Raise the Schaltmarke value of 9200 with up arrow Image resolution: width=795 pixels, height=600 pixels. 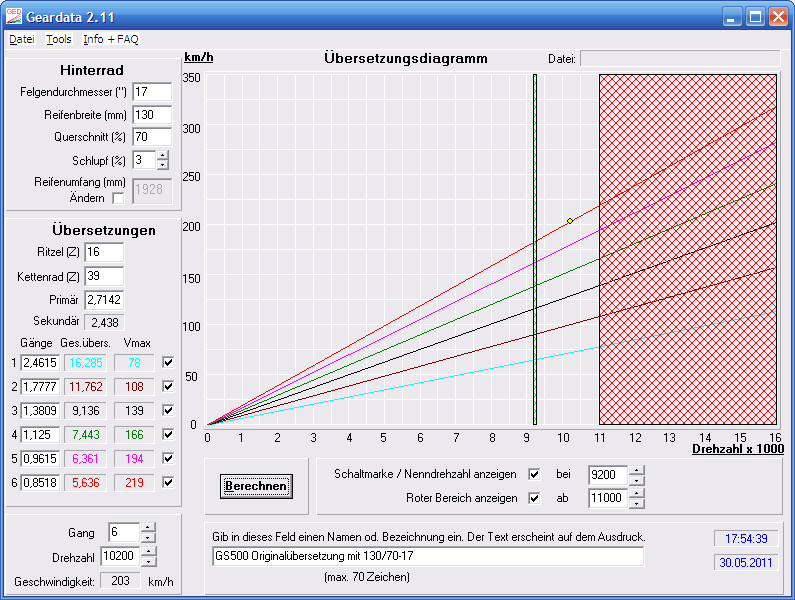pos(636,469)
